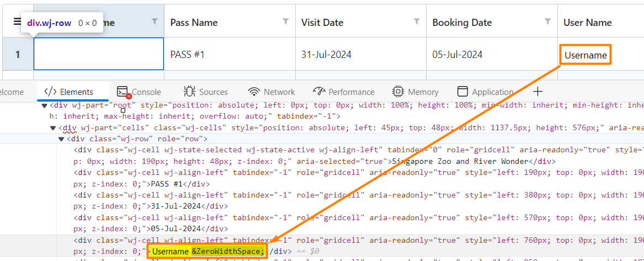Viewport: 644px width, 261px height.
Task: Select the Elements tab
Action: [69, 92]
